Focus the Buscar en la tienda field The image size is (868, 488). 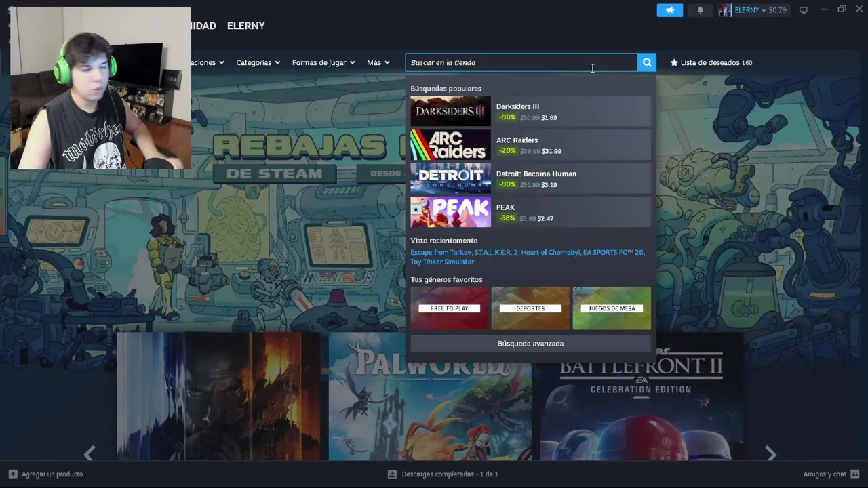point(521,62)
